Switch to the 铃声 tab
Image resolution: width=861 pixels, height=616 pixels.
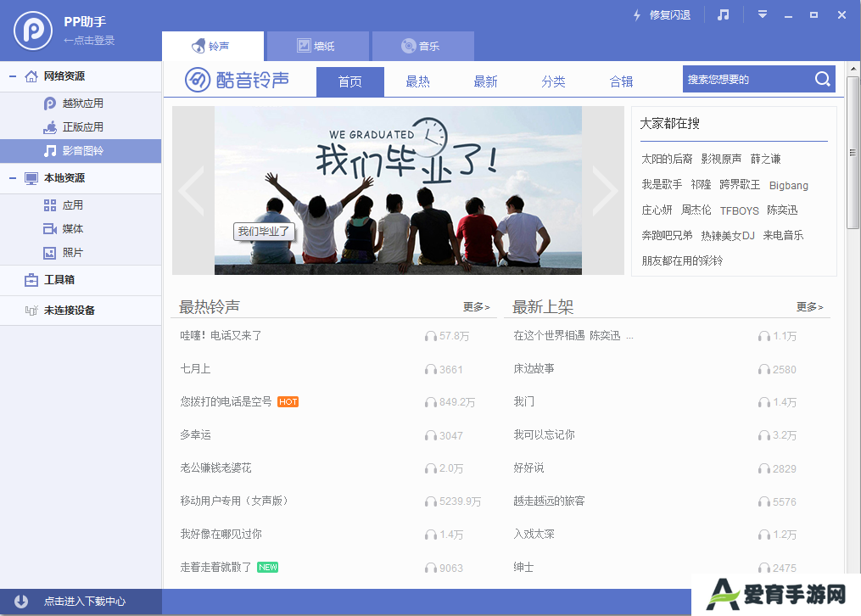213,46
